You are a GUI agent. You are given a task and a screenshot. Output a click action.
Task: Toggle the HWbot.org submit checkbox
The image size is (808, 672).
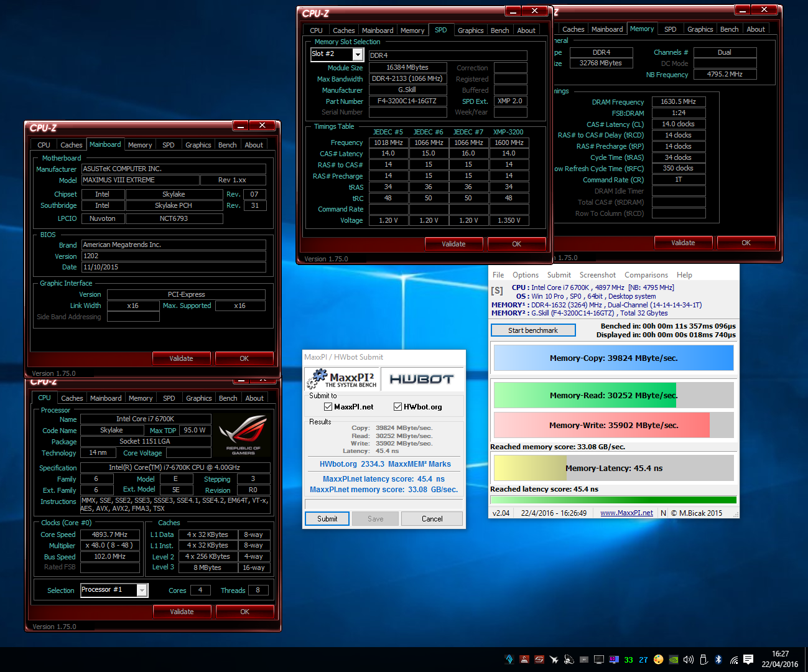pyautogui.click(x=397, y=407)
